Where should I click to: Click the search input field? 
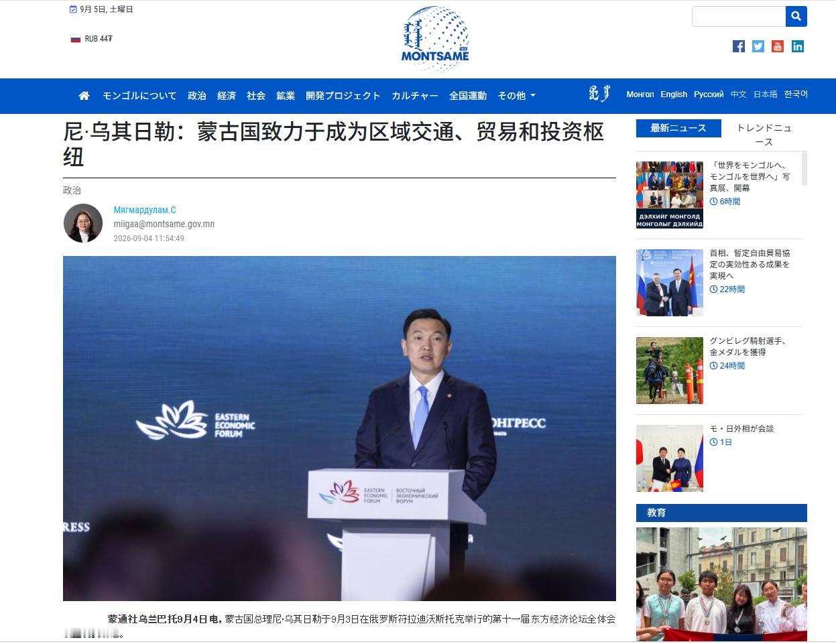point(739,16)
